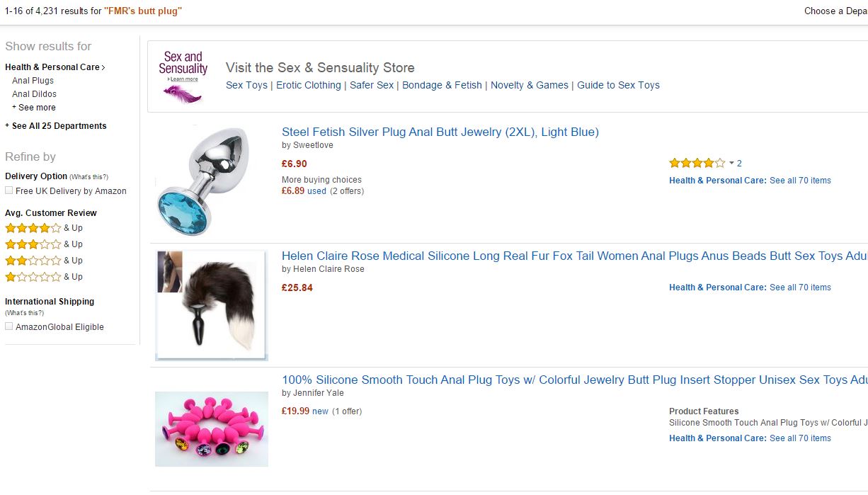Filter by Anal Dildos category
The width and height of the screenshot is (868, 495).
34,94
